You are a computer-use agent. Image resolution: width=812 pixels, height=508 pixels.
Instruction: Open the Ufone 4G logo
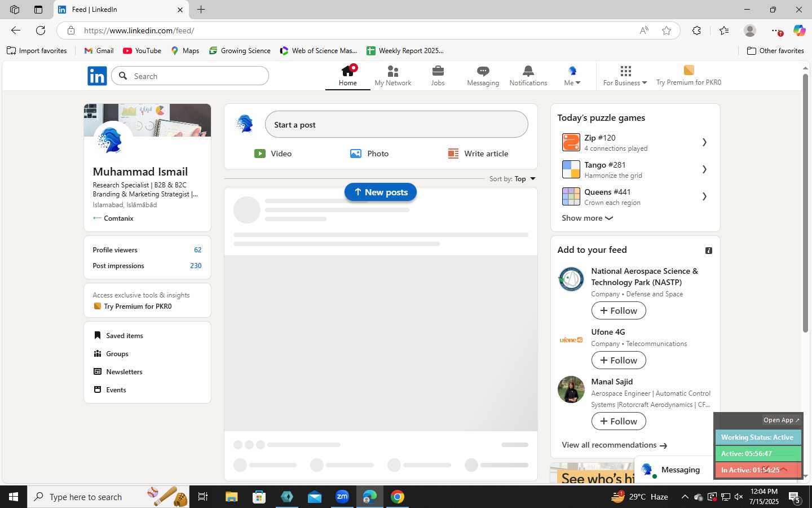[x=571, y=340]
